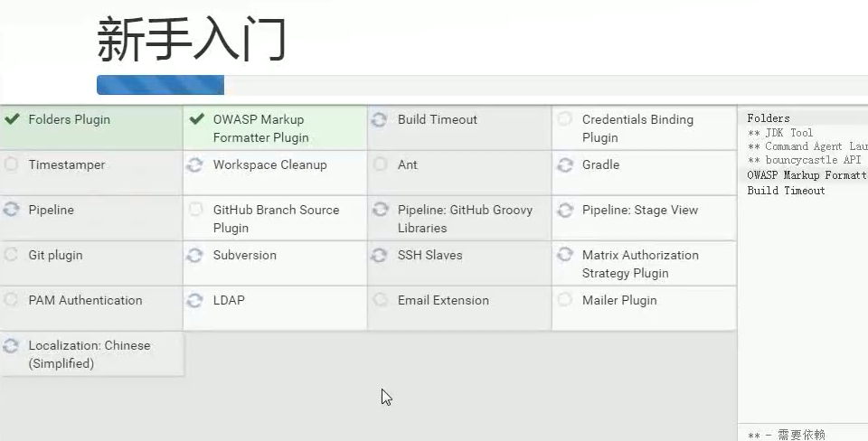Click the sync icon next to Subversion
Image resolution: width=868 pixels, height=441 pixels.
[x=195, y=255]
